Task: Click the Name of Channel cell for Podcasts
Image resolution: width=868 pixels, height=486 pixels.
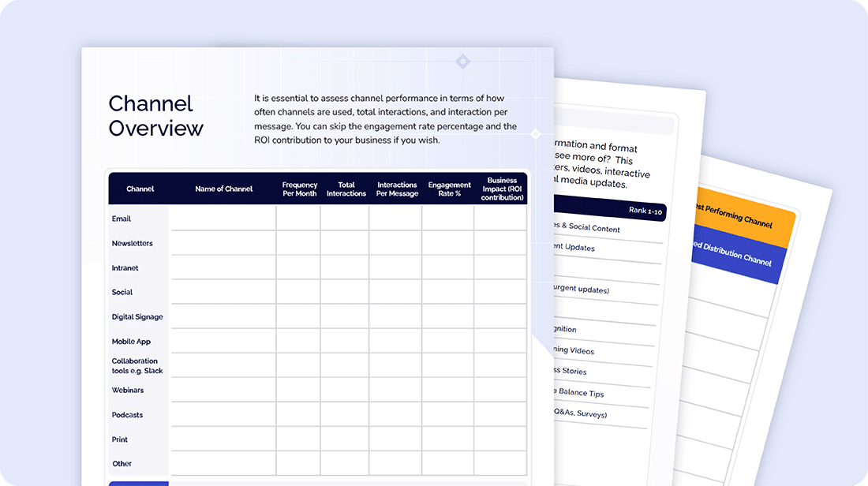Action: coord(223,413)
